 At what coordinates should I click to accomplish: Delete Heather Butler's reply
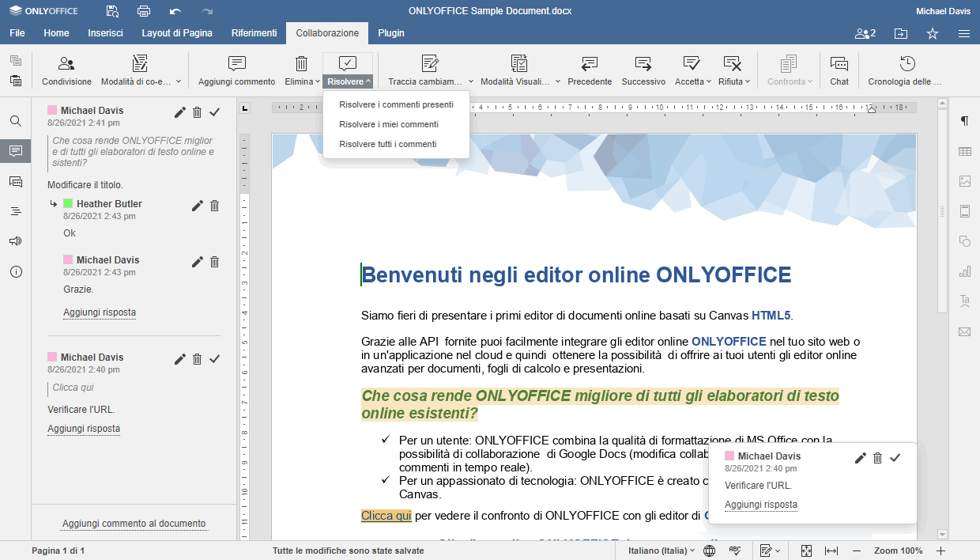(x=214, y=206)
